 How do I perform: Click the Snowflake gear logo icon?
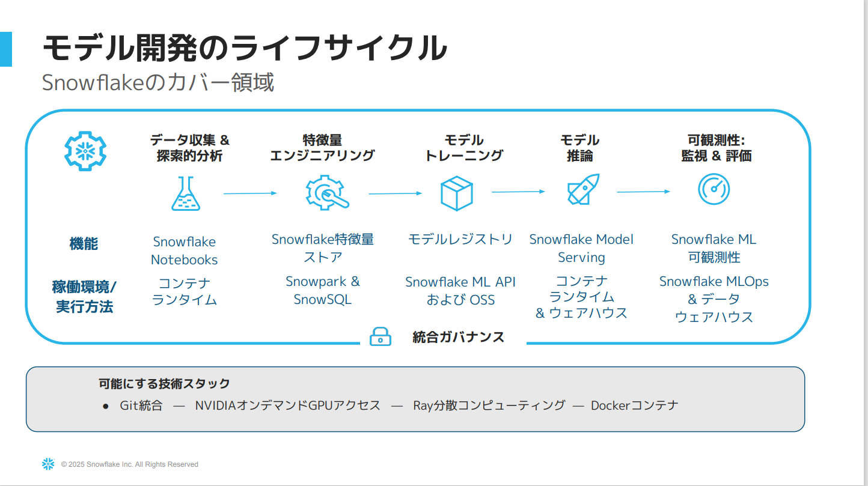point(85,151)
